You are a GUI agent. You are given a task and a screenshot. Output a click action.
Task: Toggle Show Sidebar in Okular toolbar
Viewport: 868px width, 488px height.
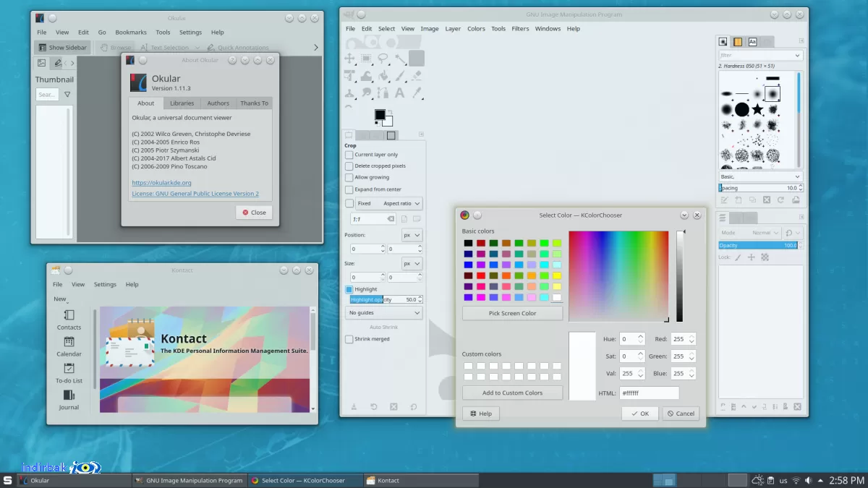click(63, 48)
